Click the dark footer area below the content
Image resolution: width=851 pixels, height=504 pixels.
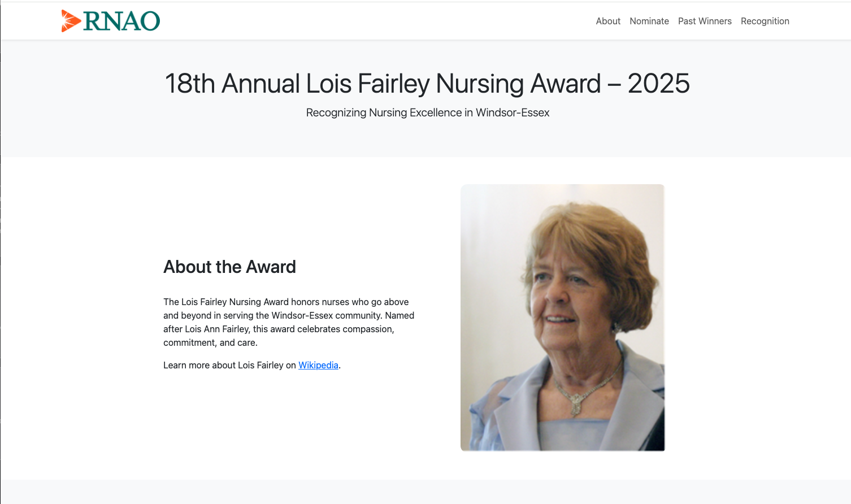pyautogui.click(x=426, y=492)
